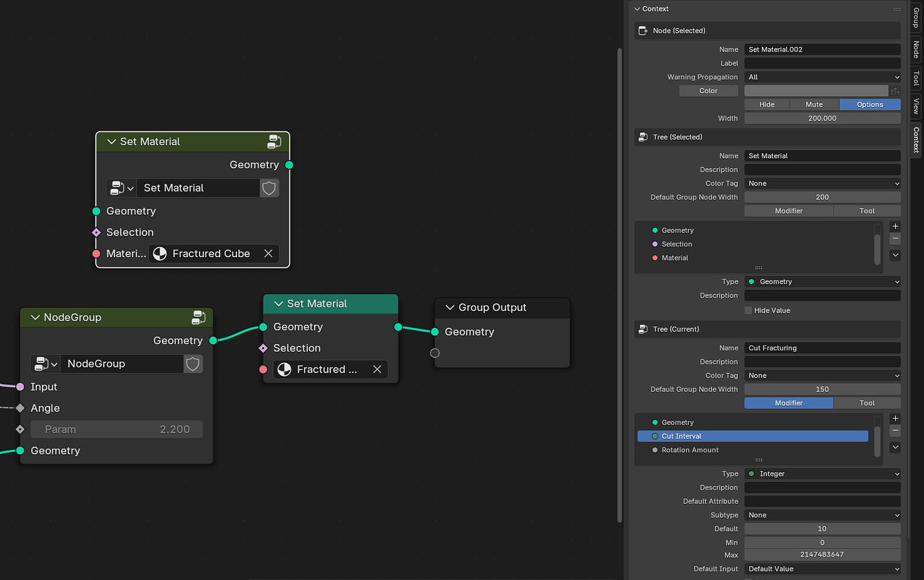The height and width of the screenshot is (580, 924).
Task: Toggle Tool usage for Tree (Current)
Action: click(x=867, y=403)
